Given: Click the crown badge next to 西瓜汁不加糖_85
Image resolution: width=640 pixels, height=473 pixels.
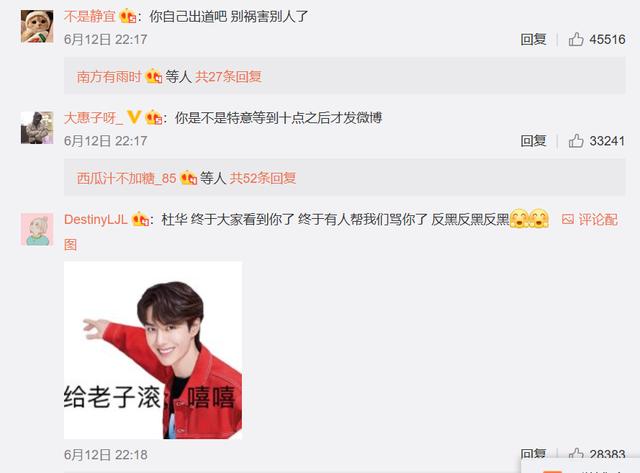Looking at the screenshot, I should pyautogui.click(x=189, y=178).
